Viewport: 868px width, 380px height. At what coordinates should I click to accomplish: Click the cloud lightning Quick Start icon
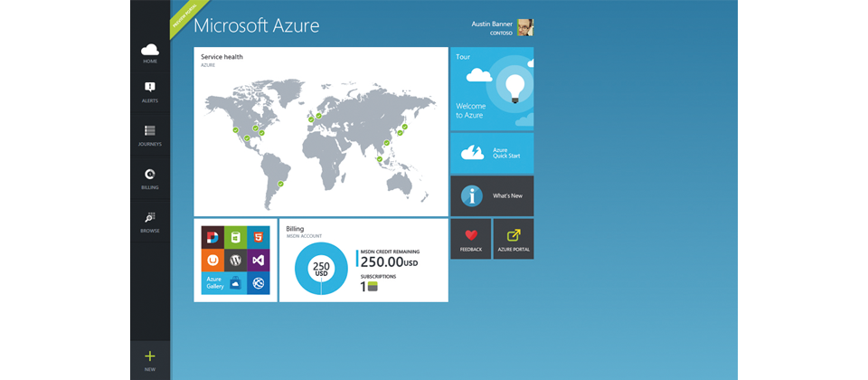pyautogui.click(x=472, y=152)
